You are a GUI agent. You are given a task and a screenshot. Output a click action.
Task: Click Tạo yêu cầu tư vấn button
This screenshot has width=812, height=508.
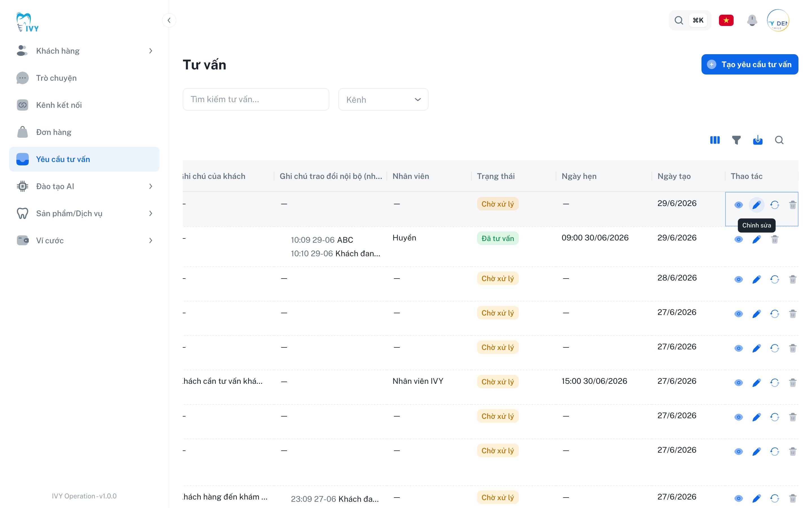tap(750, 64)
